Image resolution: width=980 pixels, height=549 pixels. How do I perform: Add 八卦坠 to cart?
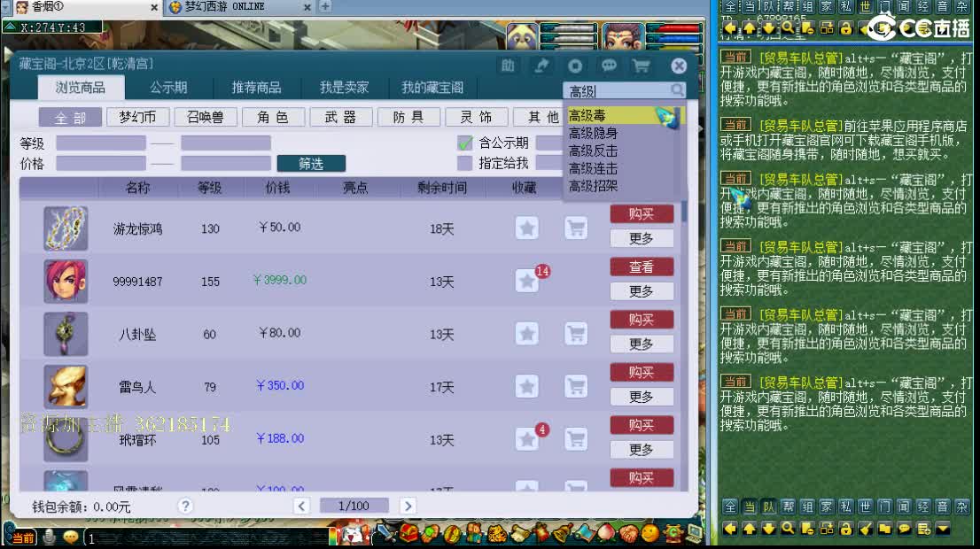coord(576,334)
